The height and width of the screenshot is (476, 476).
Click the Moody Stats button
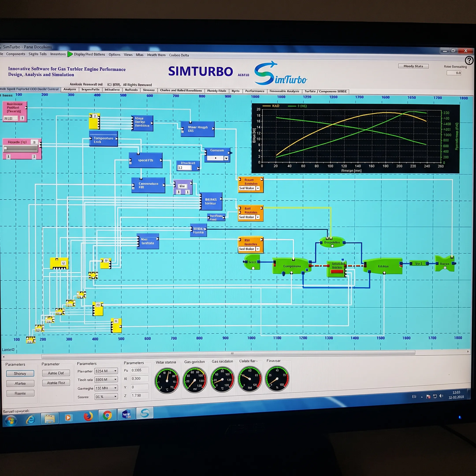coord(413,66)
